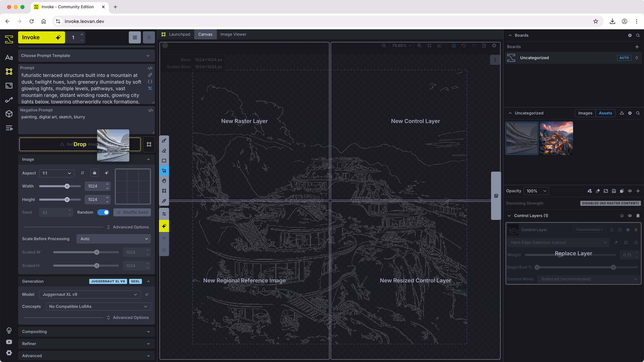This screenshot has height=362, width=644.
Task: Switch to the Image Viewer tab
Action: 233,34
